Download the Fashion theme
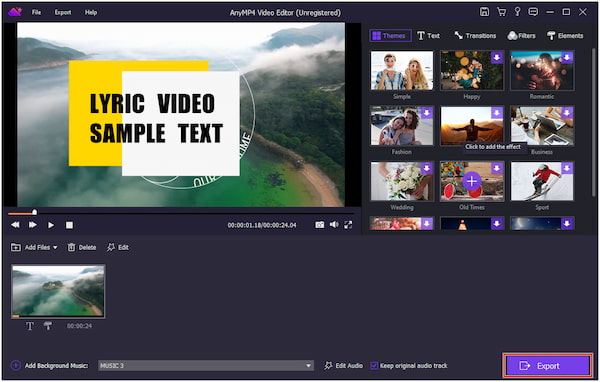Screen dimensions: 600x382 [427, 113]
